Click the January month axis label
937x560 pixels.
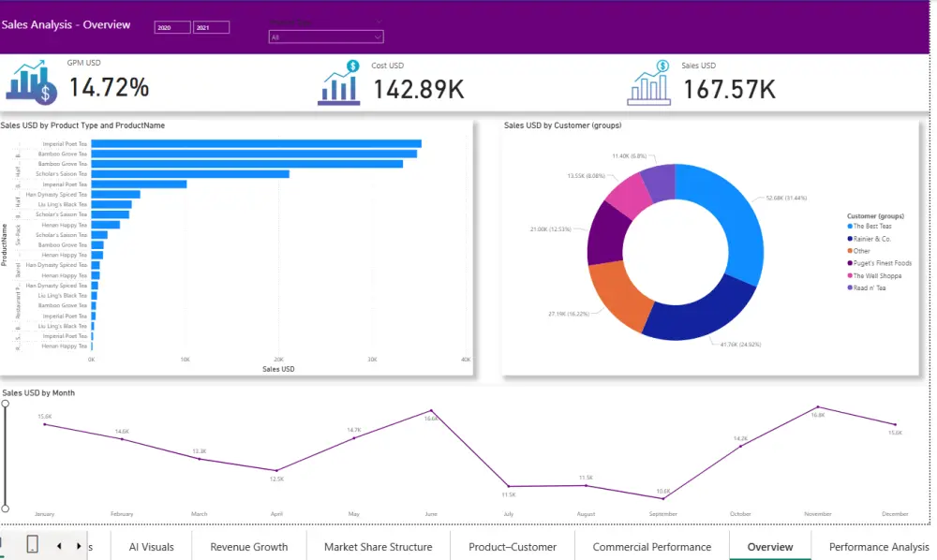[44, 514]
